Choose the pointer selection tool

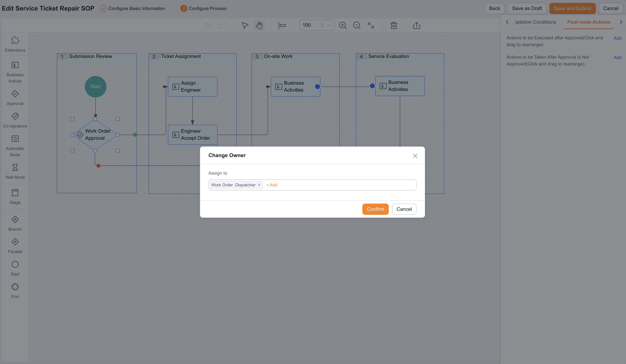pos(245,25)
